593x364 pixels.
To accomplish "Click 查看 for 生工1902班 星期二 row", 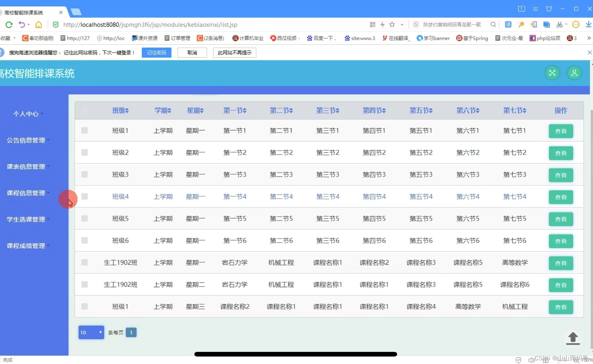I will coord(561,285).
